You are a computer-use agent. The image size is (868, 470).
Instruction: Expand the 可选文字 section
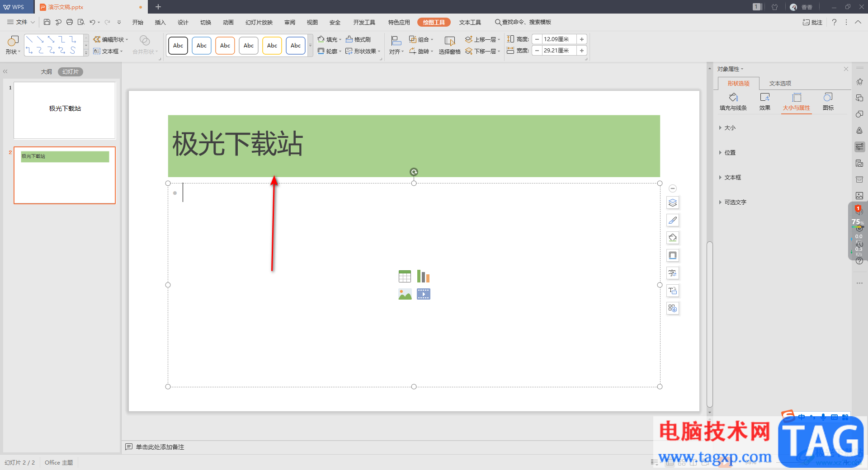pyautogui.click(x=733, y=202)
